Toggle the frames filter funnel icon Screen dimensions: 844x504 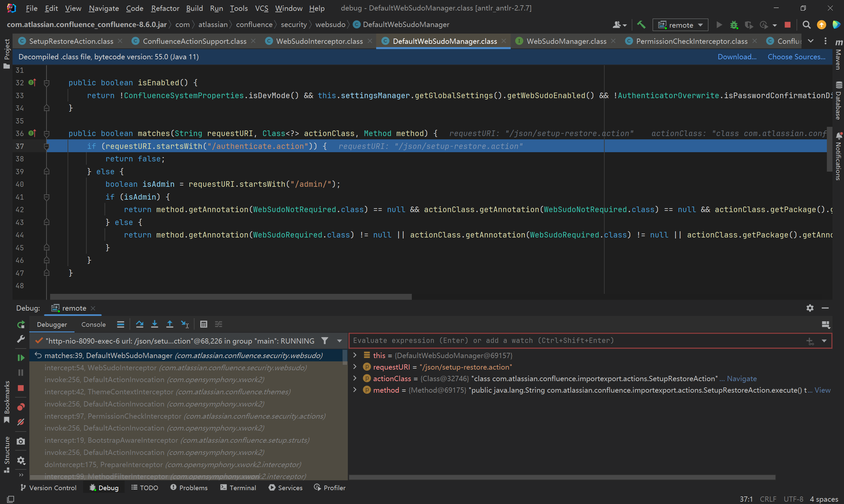pyautogui.click(x=325, y=341)
